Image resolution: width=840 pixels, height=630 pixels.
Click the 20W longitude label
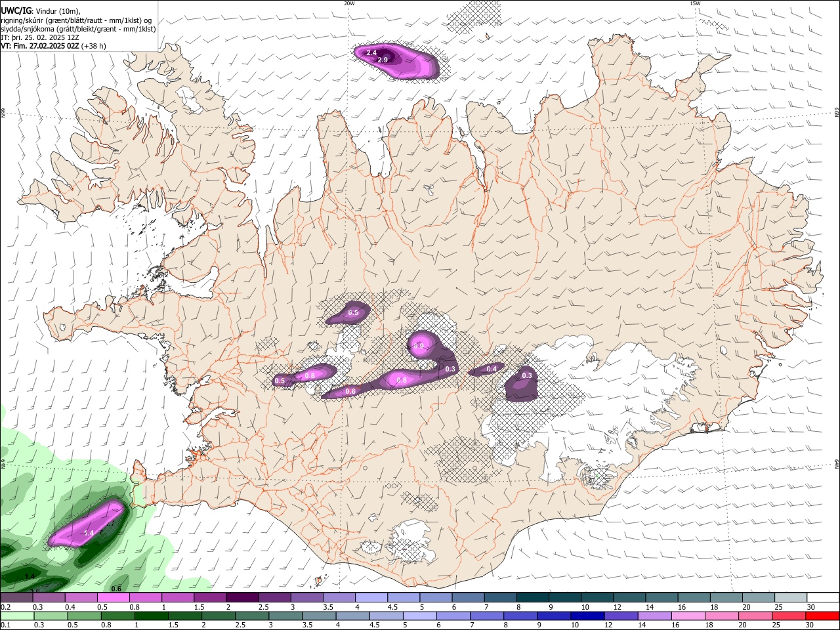point(349,3)
